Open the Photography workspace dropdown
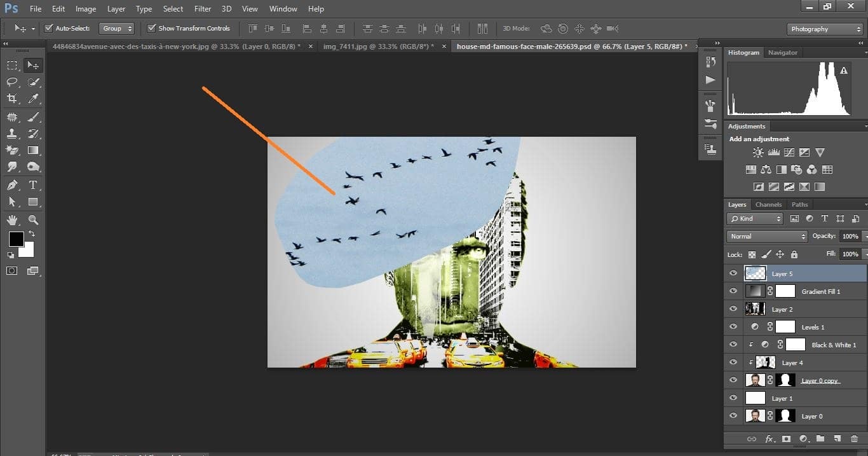The image size is (868, 456). tap(824, 29)
